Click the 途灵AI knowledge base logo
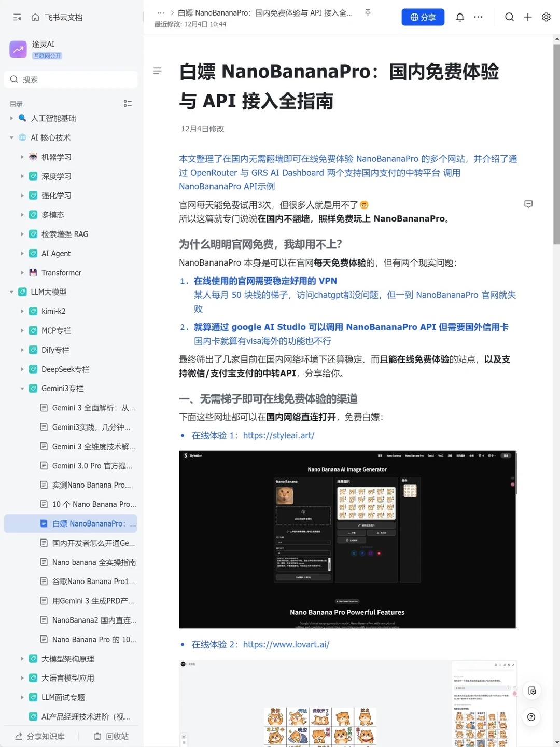 pyautogui.click(x=18, y=49)
